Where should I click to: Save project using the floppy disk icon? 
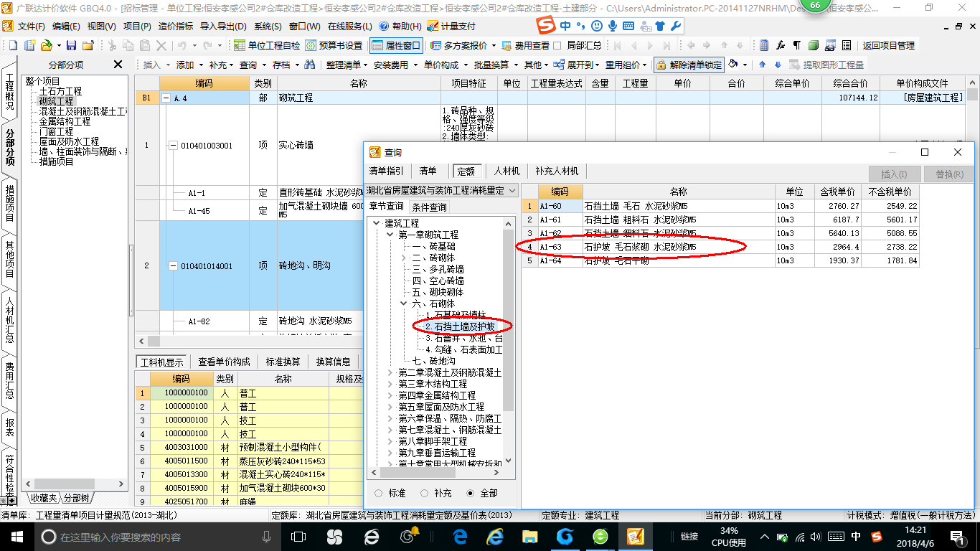72,45
